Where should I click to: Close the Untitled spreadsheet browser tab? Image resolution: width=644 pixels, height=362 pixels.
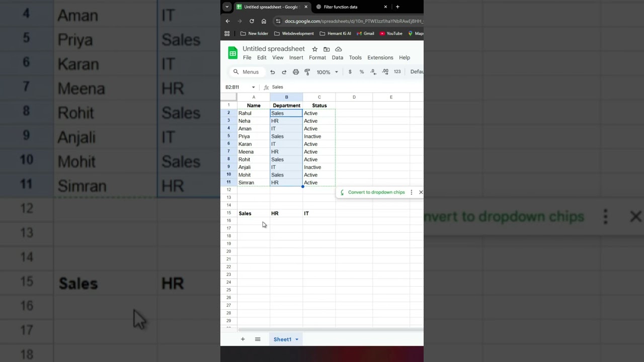[x=306, y=7]
